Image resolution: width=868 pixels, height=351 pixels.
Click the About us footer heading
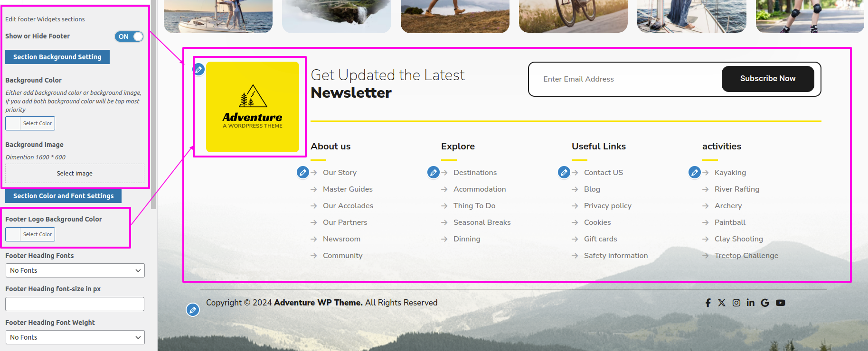coord(330,147)
